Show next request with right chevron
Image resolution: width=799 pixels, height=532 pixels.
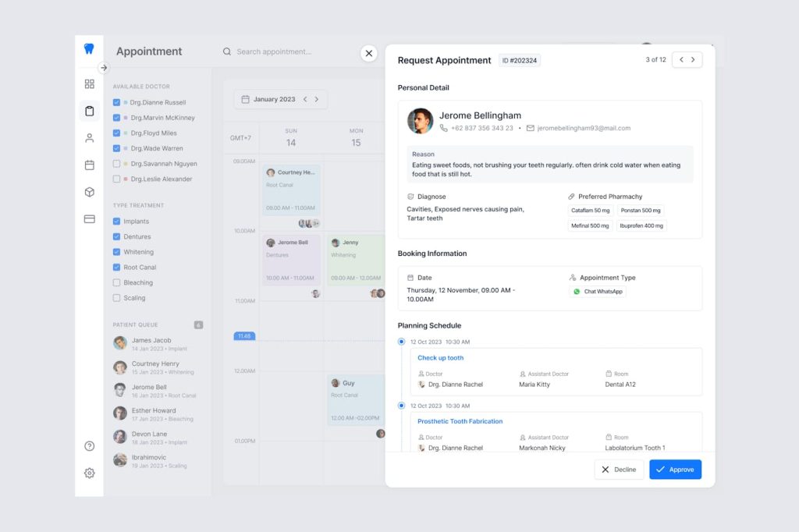[693, 59]
